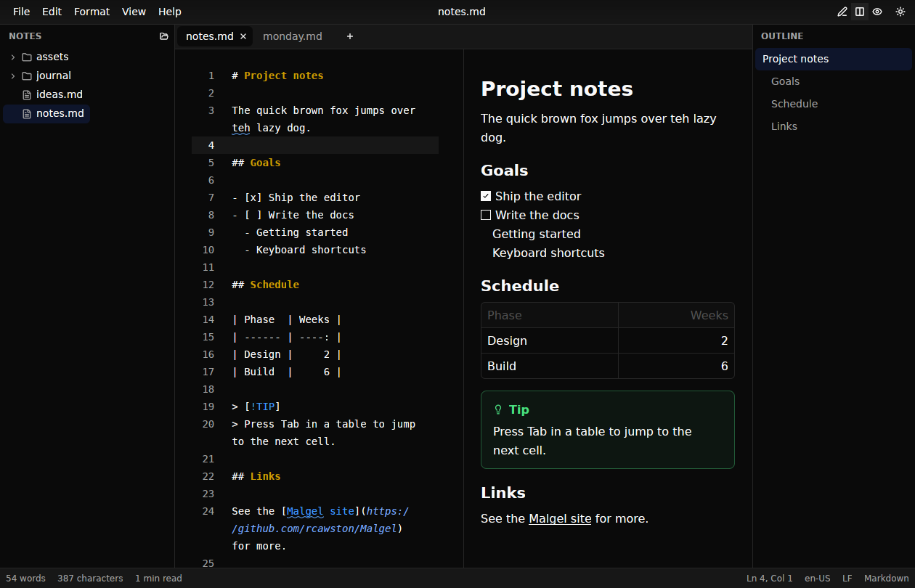Click the file icon beside ideas.md
Viewport: 915px width, 588px height.
coord(27,94)
